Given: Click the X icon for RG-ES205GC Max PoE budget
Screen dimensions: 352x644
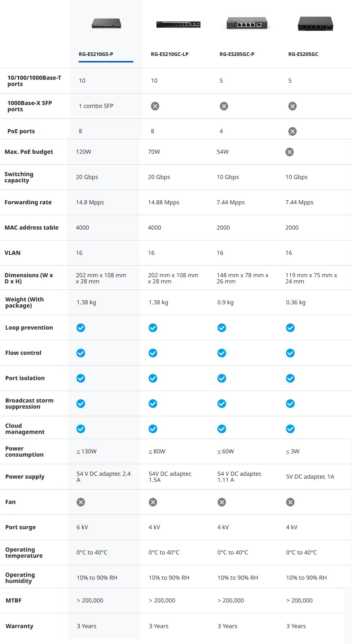Looking at the screenshot, I should click(x=290, y=152).
